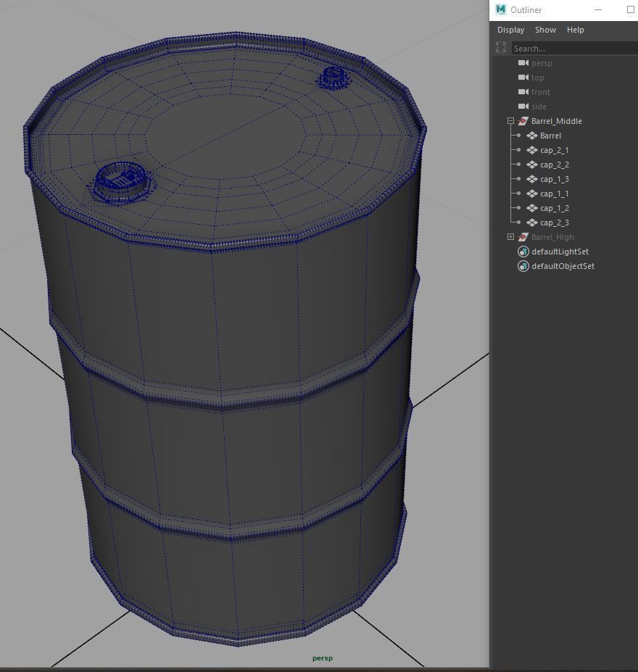This screenshot has height=672, width=638.
Task: Select the cap_1_2 mesh
Action: point(554,208)
